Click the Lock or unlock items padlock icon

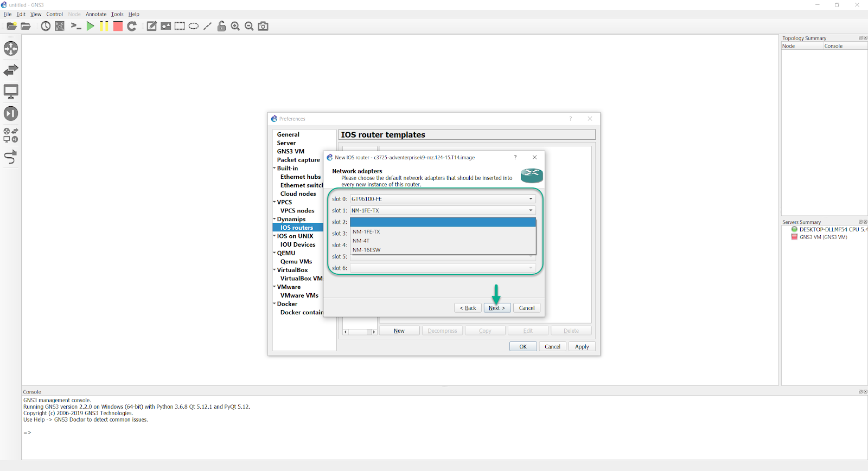221,26
